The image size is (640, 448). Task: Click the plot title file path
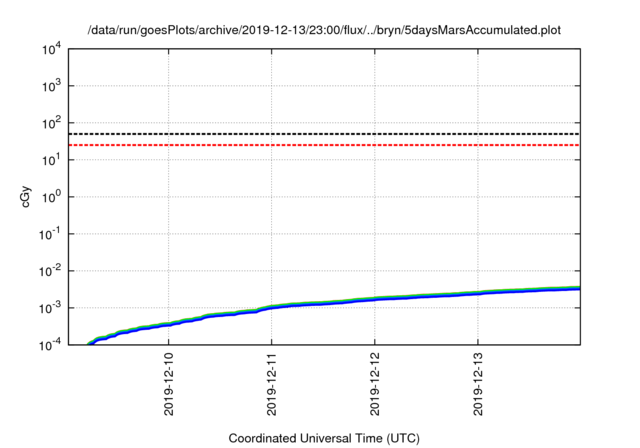pyautogui.click(x=324, y=30)
